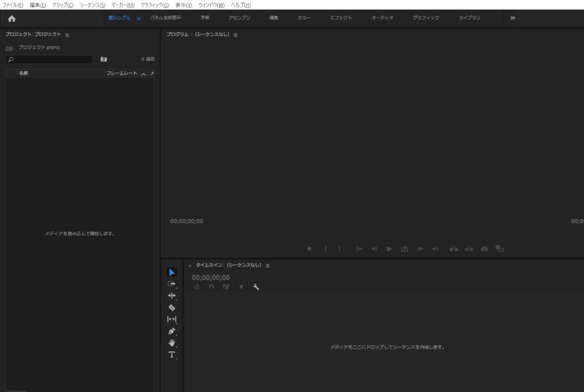Select the Track Select Forward tool
The height and width of the screenshot is (392, 584).
pyautogui.click(x=172, y=283)
